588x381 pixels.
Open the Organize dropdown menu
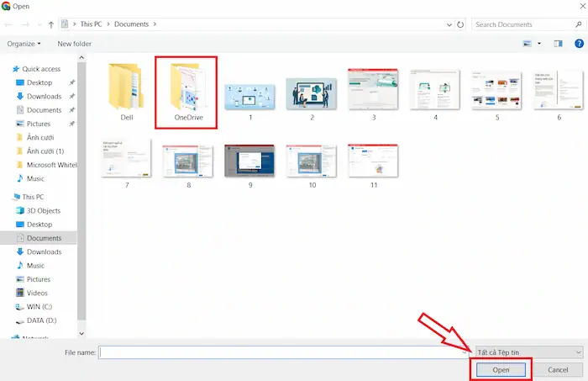24,43
